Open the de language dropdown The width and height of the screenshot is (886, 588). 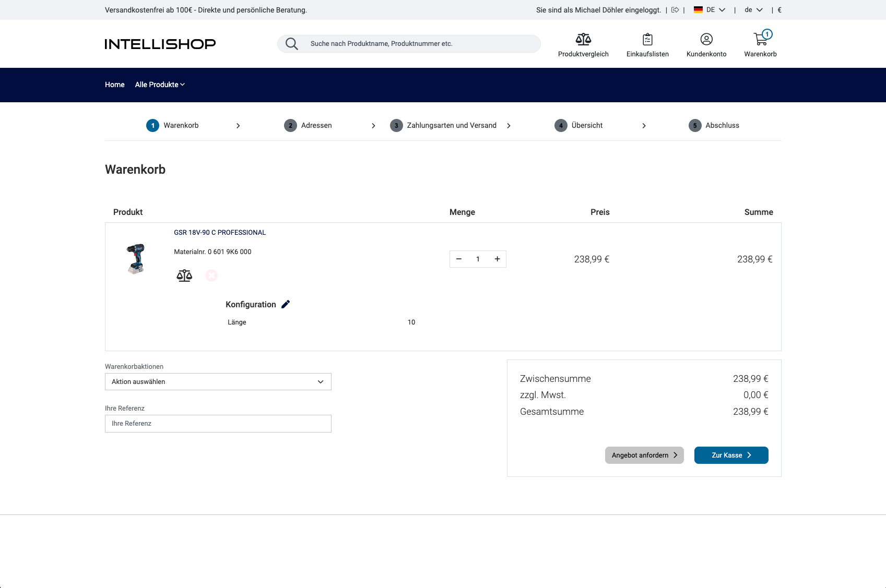(753, 10)
